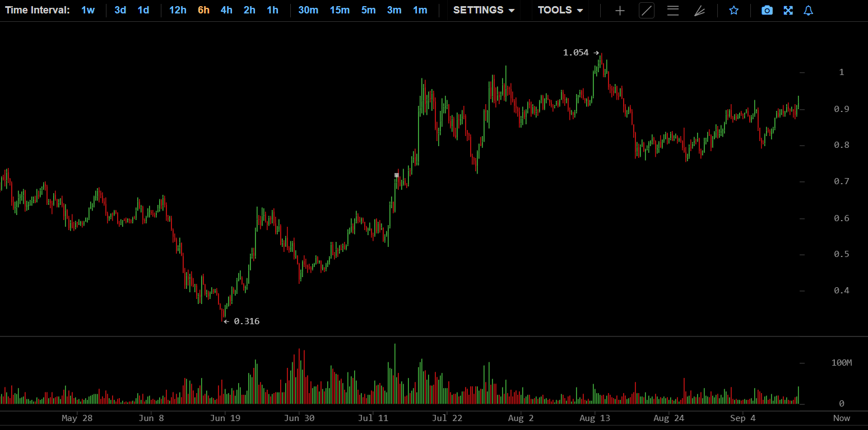Set time interval to 5m
This screenshot has height=430, width=868.
pyautogui.click(x=368, y=10)
